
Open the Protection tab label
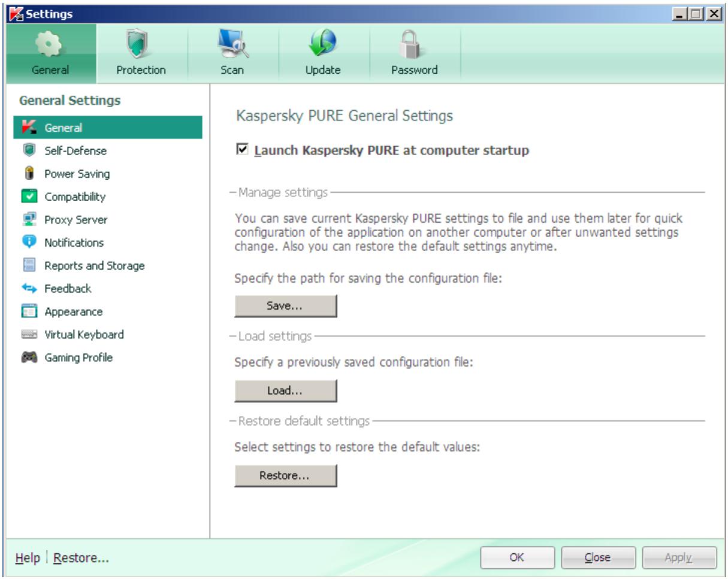click(140, 70)
